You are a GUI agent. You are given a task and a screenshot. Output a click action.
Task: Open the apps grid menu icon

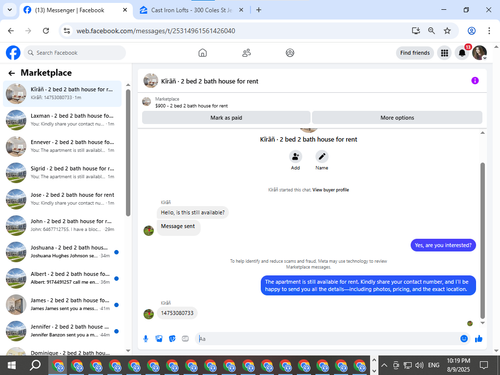(444, 53)
